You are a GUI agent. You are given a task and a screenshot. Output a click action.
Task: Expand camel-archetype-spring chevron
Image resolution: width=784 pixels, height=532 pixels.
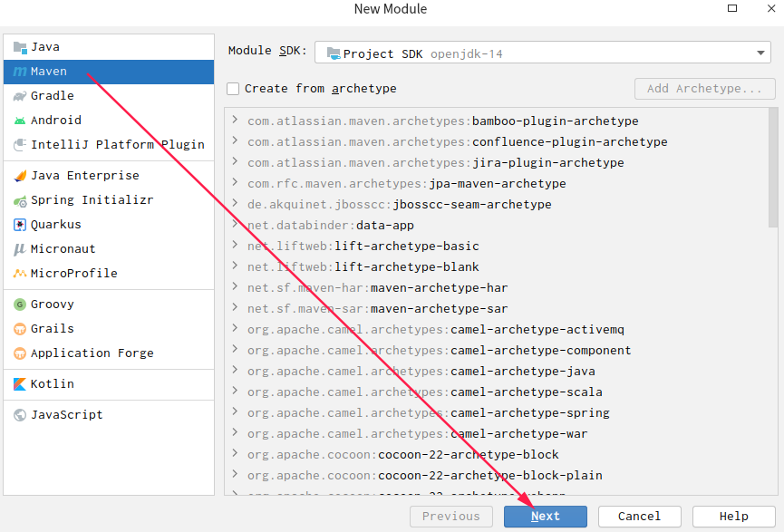235,412
